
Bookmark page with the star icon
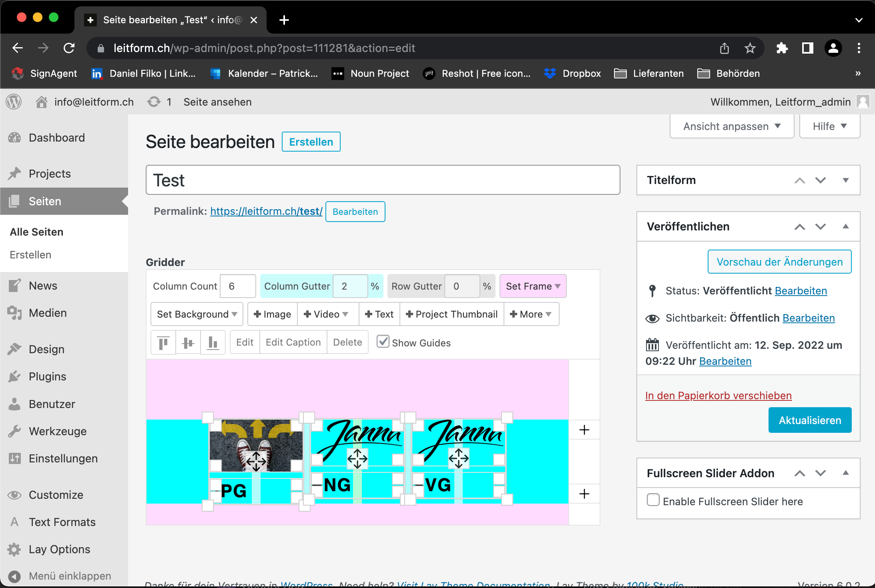tap(750, 48)
